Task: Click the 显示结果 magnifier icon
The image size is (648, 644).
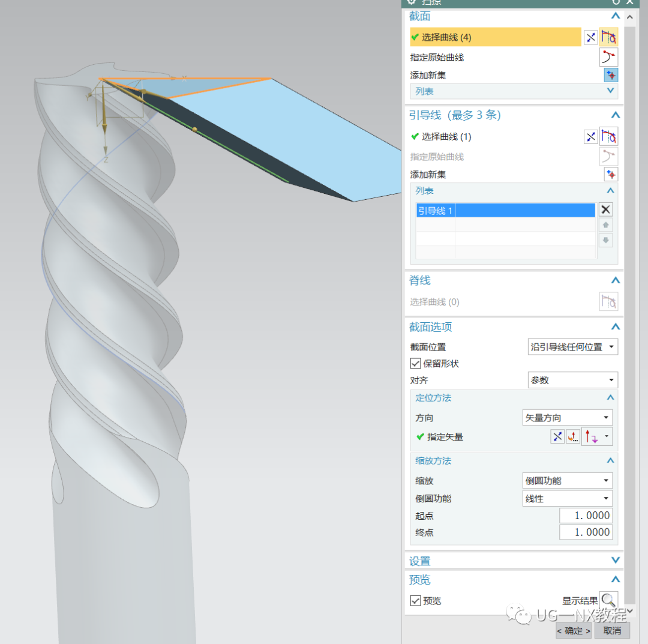Action: click(x=608, y=600)
